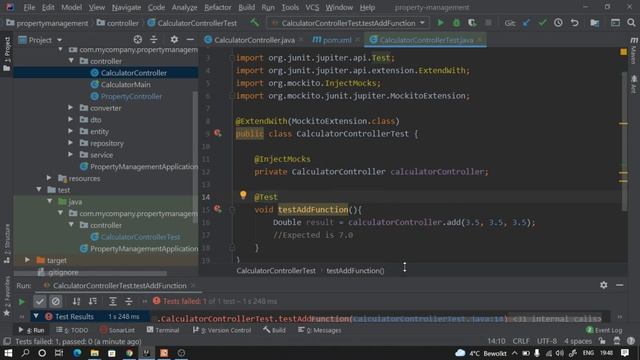Open the Version Control tool window
This screenshot has height=360, width=640.
tap(222, 330)
